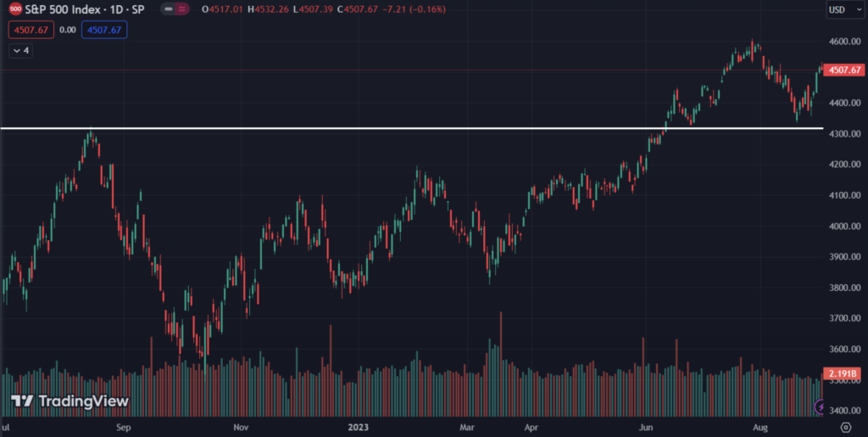Click the Mar label on time axis
This screenshot has width=868, height=437.
(468, 428)
